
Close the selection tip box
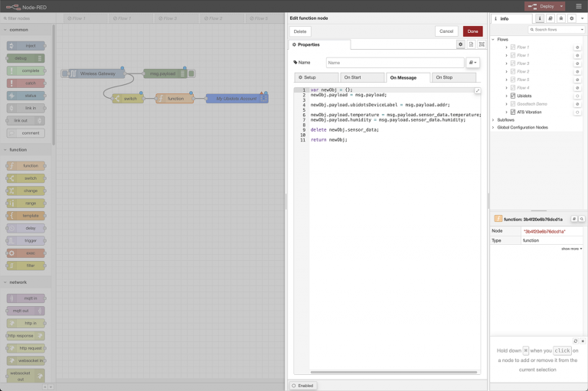583,340
